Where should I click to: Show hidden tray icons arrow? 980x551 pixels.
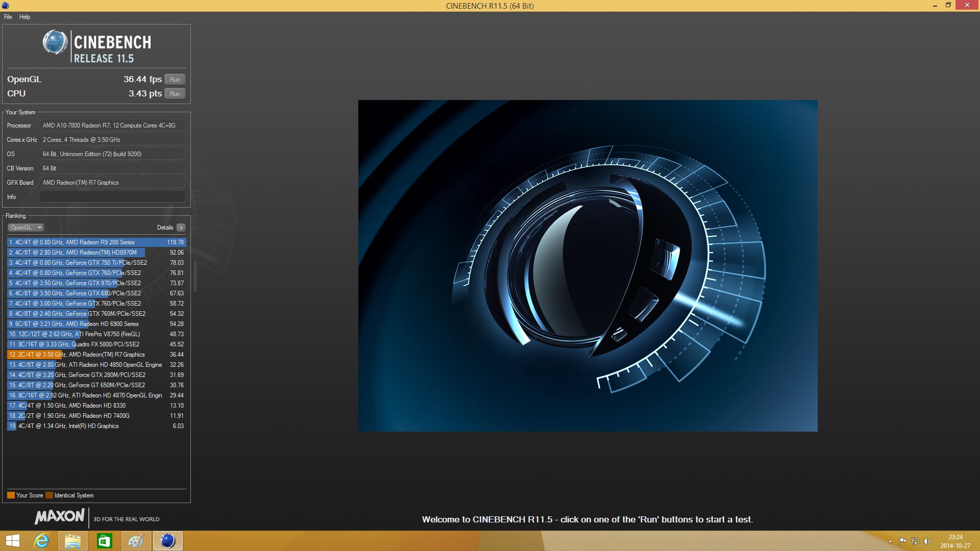(x=890, y=541)
